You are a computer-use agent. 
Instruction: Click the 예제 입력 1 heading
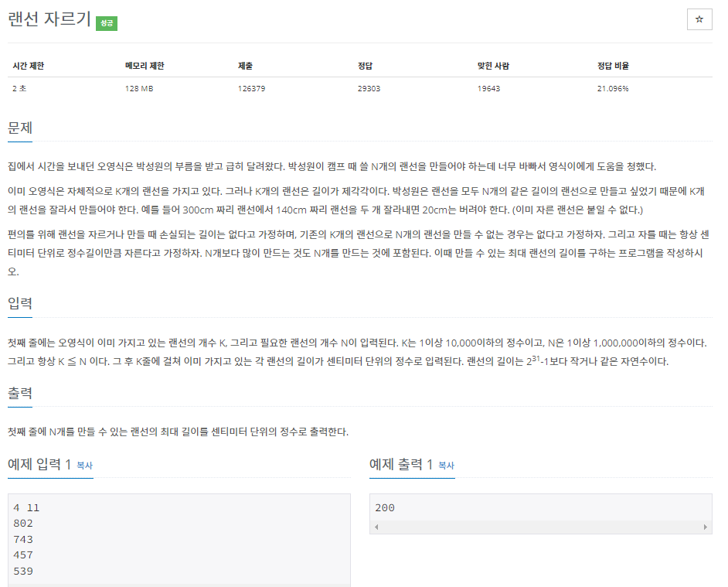pos(39,464)
